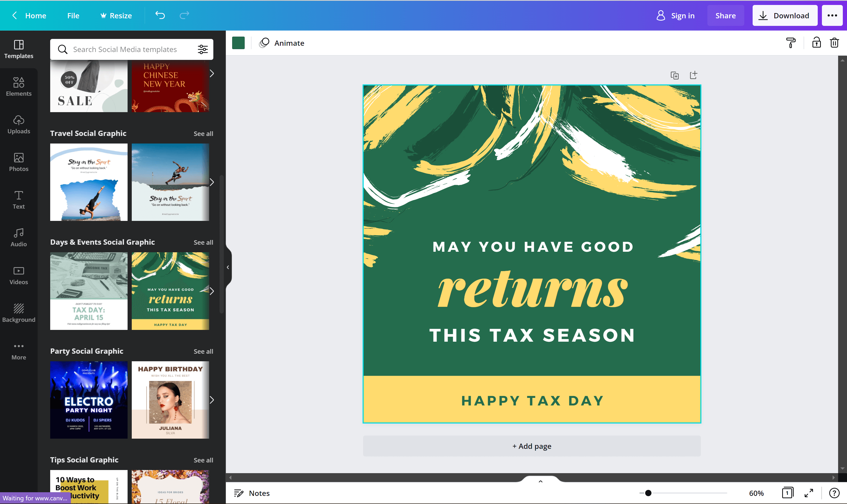Click the Animate button
The image size is (847, 504).
coord(282,43)
